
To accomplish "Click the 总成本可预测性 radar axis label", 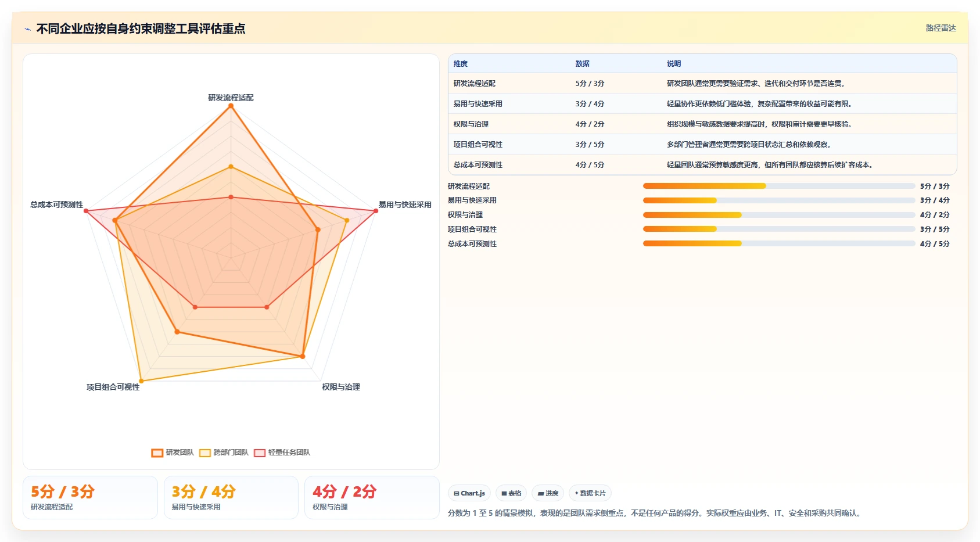I will 57,204.
